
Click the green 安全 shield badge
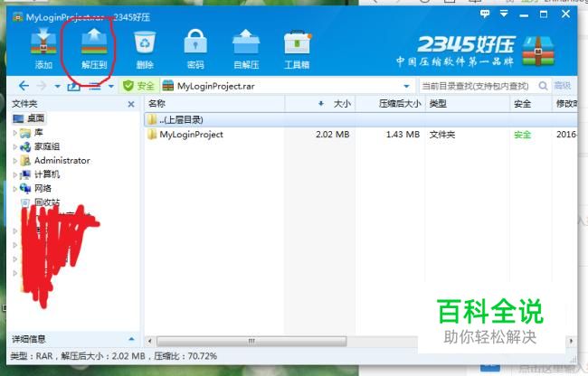[138, 86]
